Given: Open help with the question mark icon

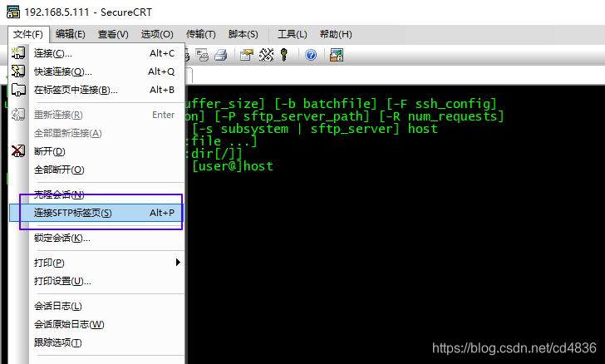Looking at the screenshot, I should 311,55.
